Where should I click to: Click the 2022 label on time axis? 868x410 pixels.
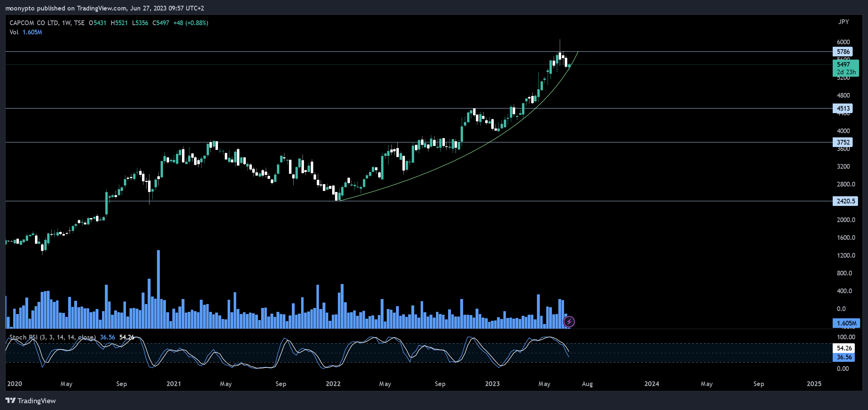coord(333,384)
